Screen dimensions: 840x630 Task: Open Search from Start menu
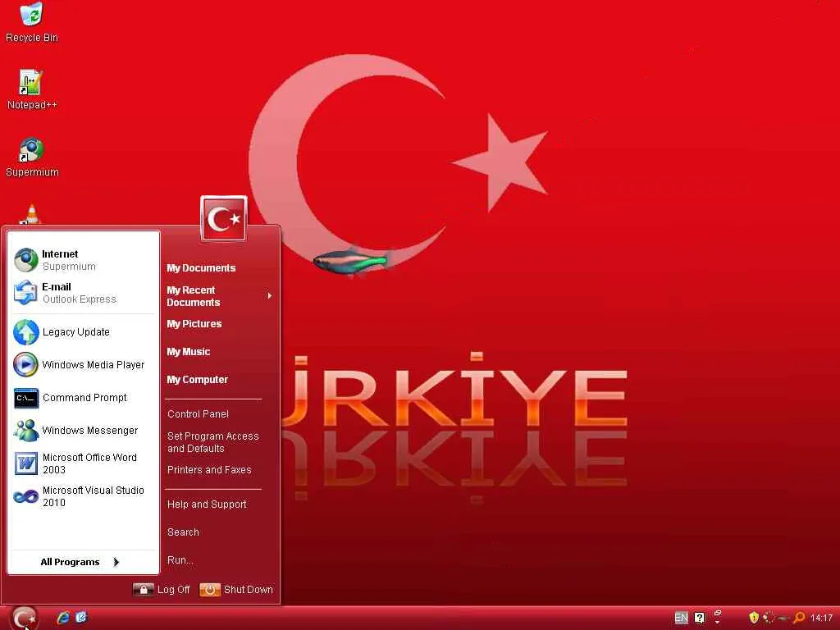click(183, 532)
